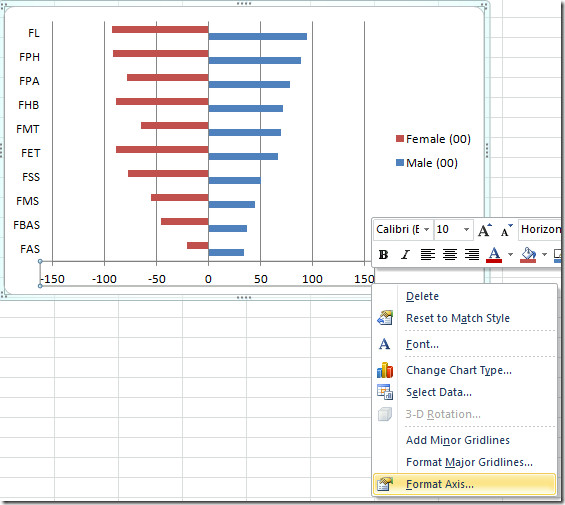Select the FPA category label
565x505 pixels.
(29, 81)
